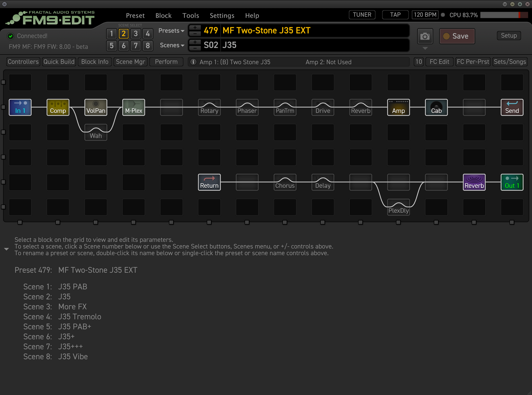
Task: Switch to scene 8 button
Action: (x=148, y=46)
